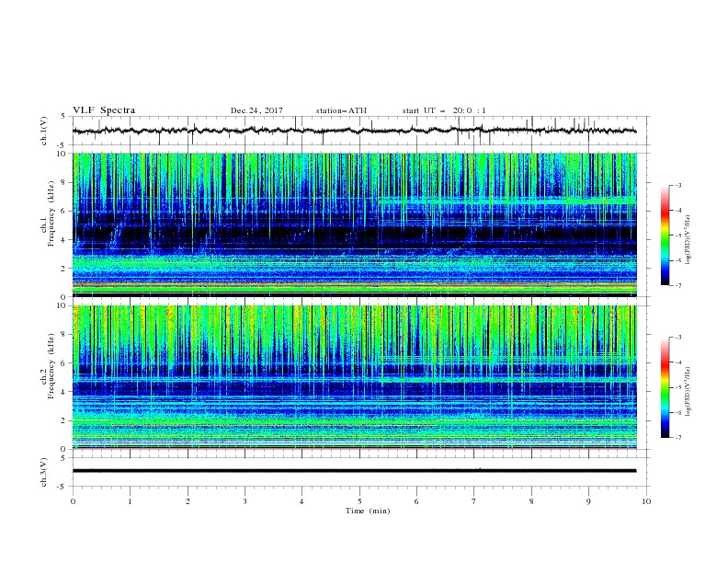The height and width of the screenshot is (563, 728).
Task: Click the "ch.3(V)" waveform axis label
Action: coord(44,473)
